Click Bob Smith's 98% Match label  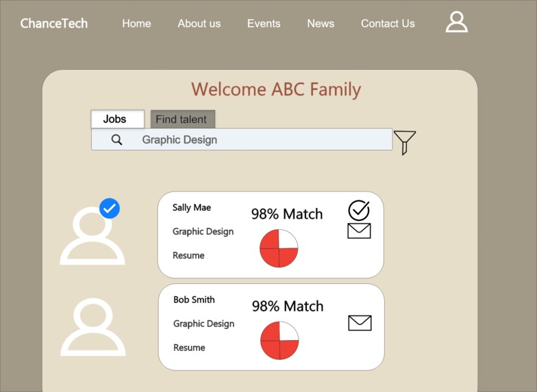tap(288, 306)
